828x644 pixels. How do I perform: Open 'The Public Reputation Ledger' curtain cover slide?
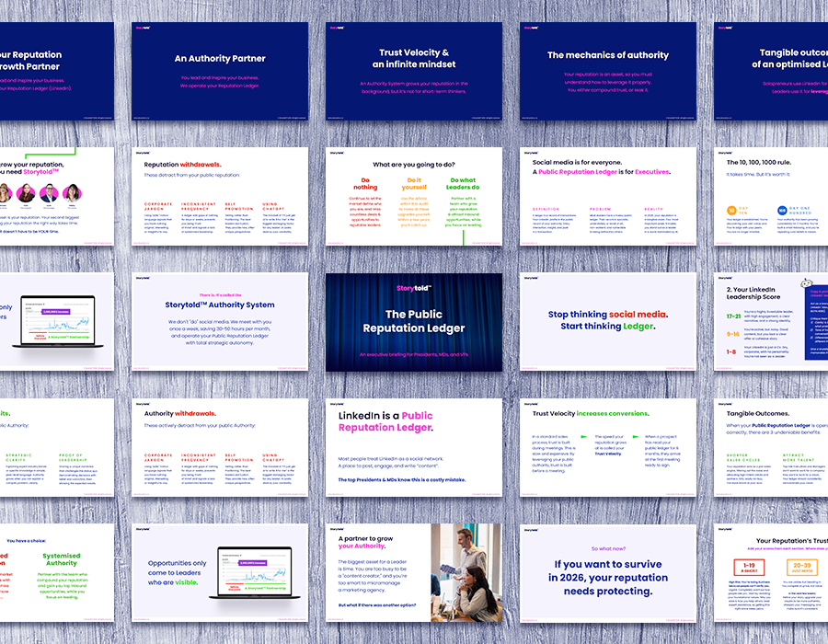pyautogui.click(x=414, y=322)
